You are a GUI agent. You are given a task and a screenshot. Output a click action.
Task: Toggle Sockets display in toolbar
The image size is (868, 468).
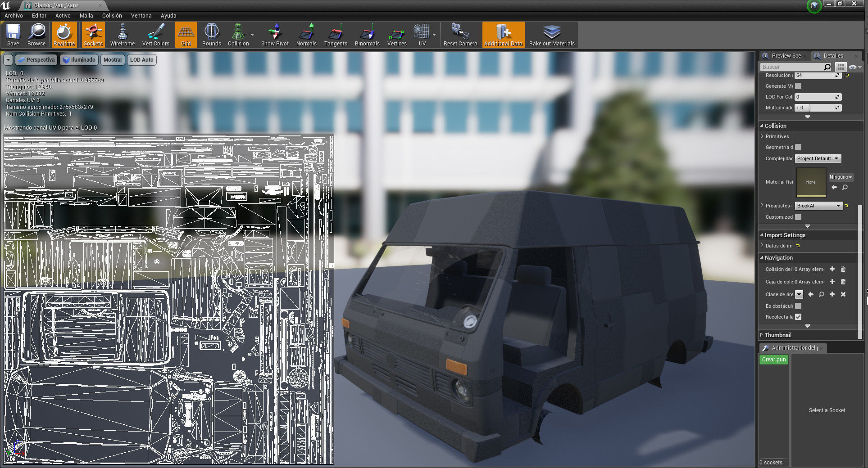(93, 35)
